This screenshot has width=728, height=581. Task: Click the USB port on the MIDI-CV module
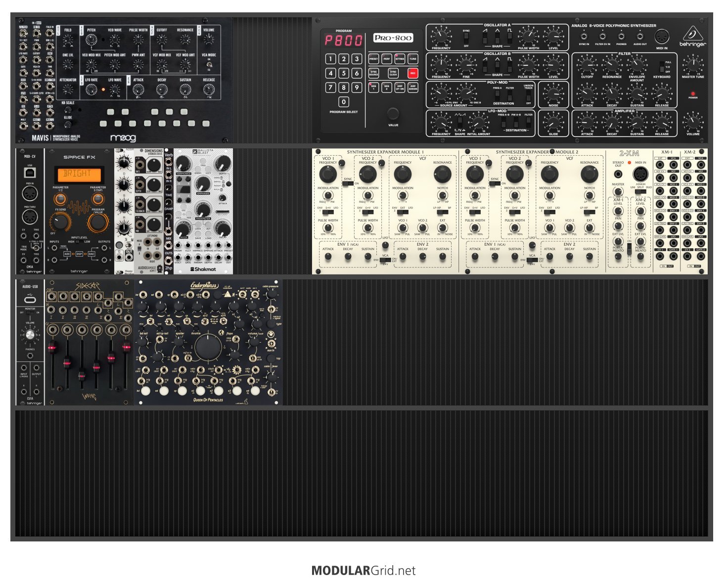(x=30, y=173)
